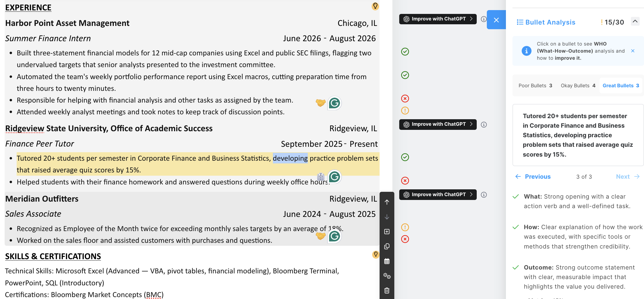Click the Grammarly icon beside the Responsible bullet
This screenshot has width=644, height=299.
(334, 103)
